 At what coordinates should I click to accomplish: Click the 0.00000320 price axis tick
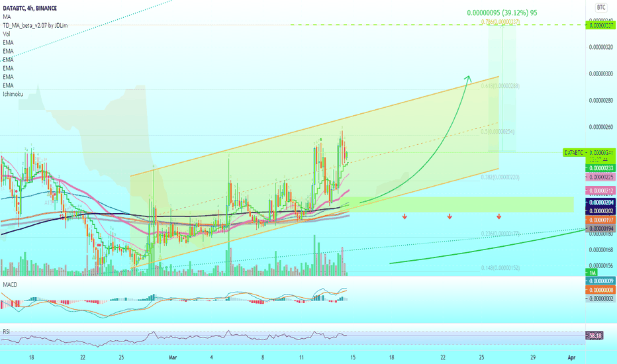pyautogui.click(x=601, y=47)
